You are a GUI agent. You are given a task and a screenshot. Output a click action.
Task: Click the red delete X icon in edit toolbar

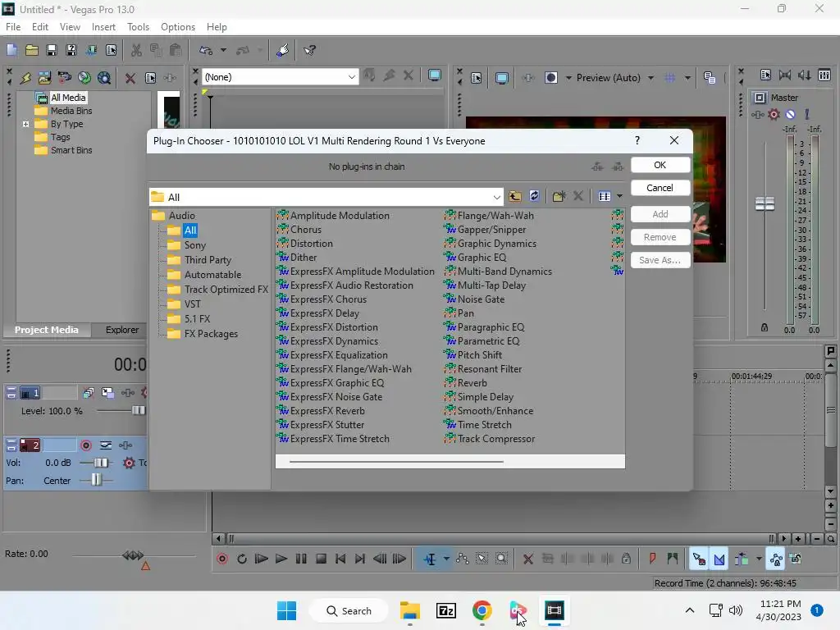pyautogui.click(x=527, y=559)
